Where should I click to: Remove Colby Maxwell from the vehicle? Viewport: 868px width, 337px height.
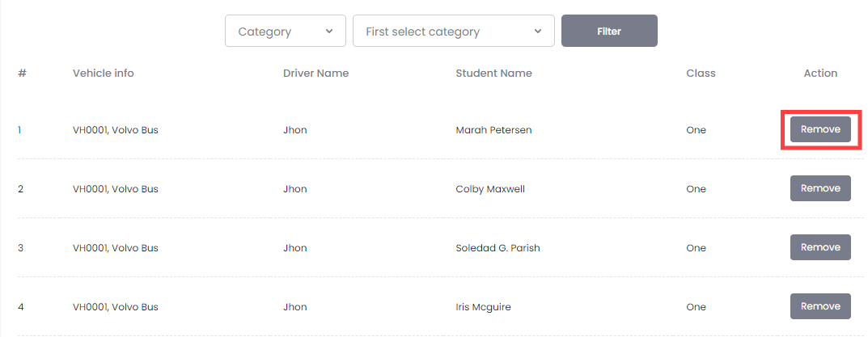click(820, 188)
